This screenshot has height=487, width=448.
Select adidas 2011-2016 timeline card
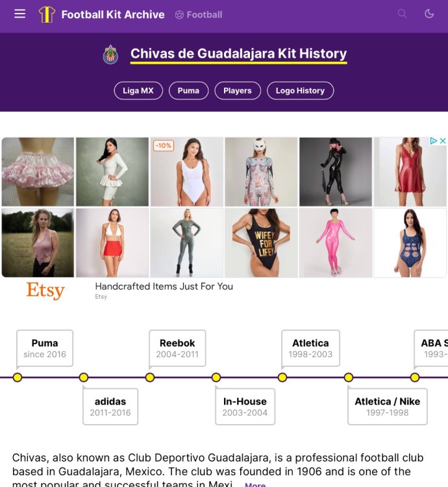pyautogui.click(x=110, y=406)
